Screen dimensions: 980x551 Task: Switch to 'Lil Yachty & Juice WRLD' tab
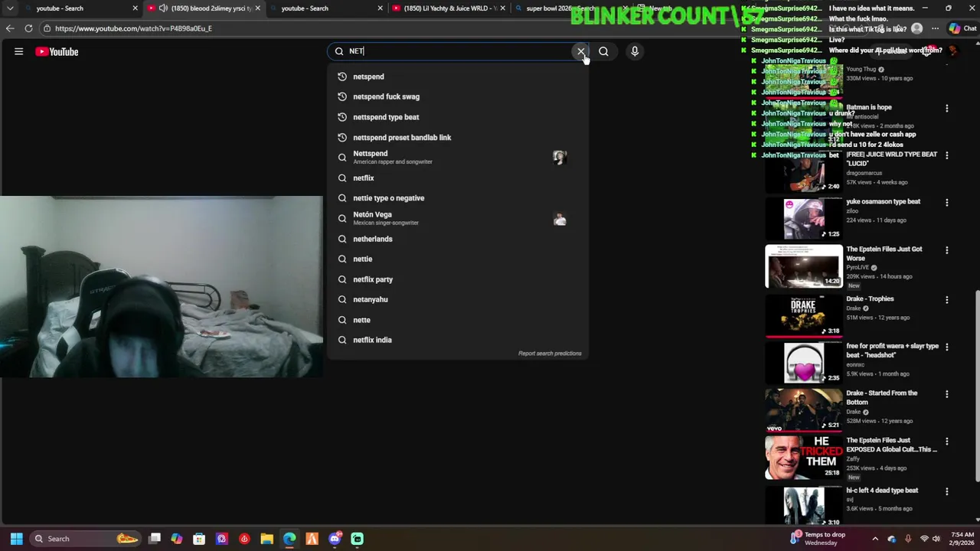[447, 8]
